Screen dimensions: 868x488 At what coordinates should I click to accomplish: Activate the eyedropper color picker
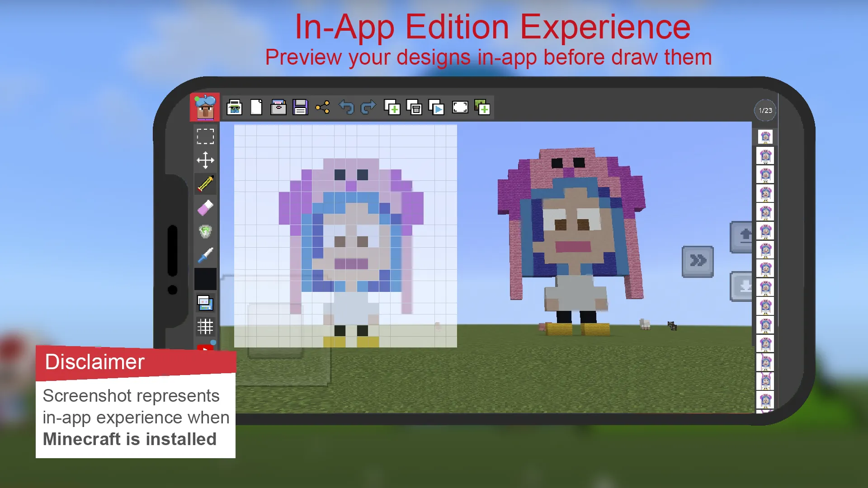click(205, 256)
